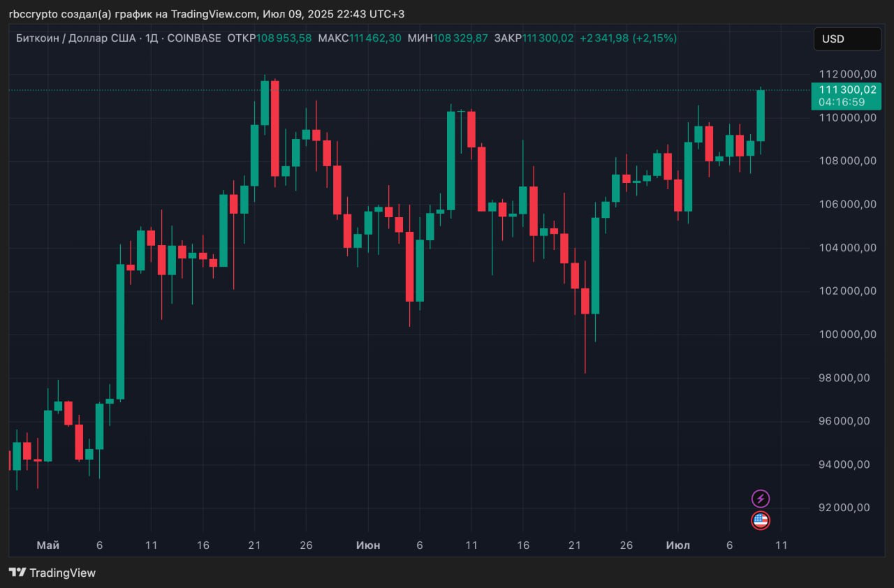Viewport: 894px width, 588px height.
Task: Open the USD currency selector
Action: [847, 39]
